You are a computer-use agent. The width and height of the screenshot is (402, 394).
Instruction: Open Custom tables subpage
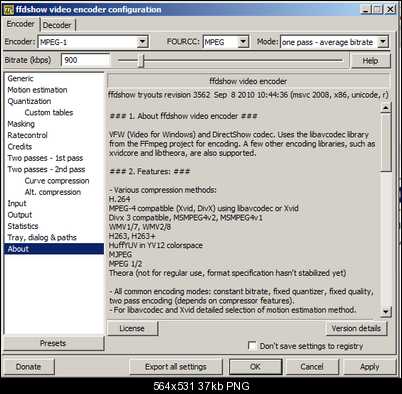coord(49,113)
